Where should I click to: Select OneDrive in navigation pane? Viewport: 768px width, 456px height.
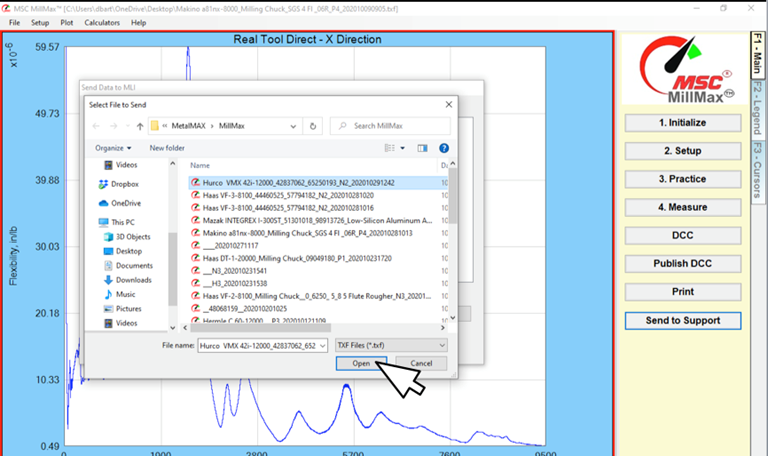tap(120, 203)
